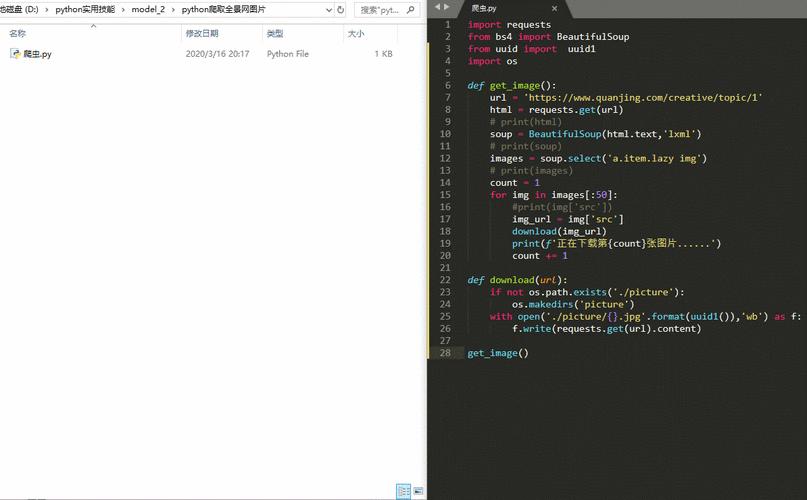Close the 爬虫.py editor tab
This screenshot has width=807, height=500.
pyautogui.click(x=554, y=8)
